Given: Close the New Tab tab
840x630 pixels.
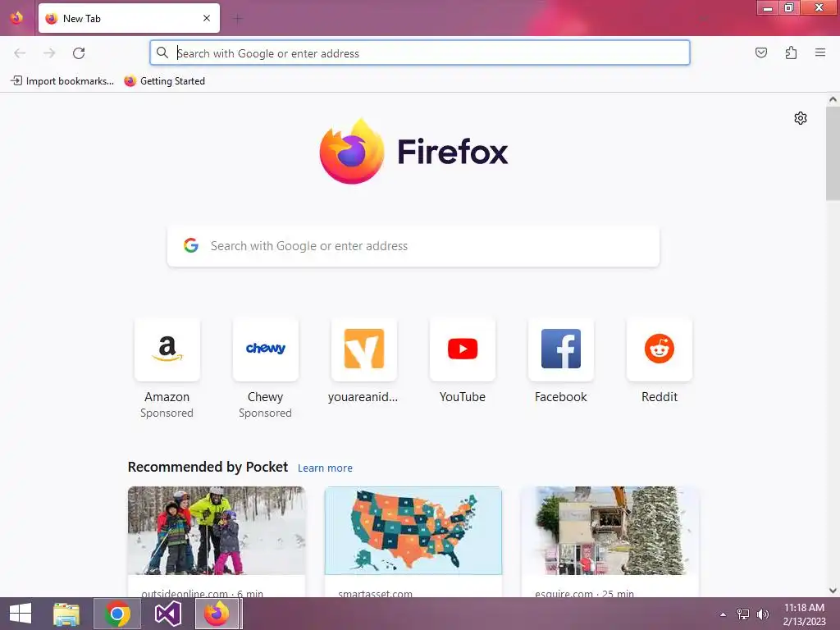Looking at the screenshot, I should pos(207,18).
